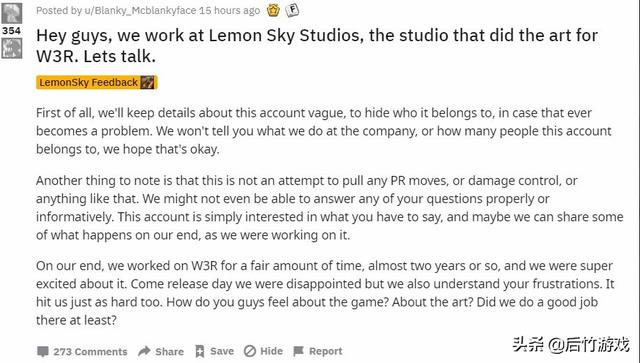Click the 15 hours ago timestamp
The height and width of the screenshot is (363, 640).
coord(229,11)
